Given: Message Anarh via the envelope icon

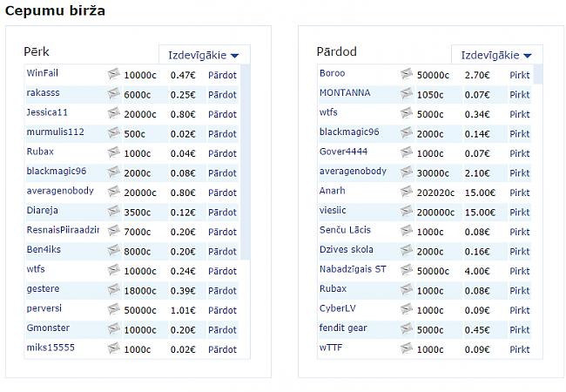Looking at the screenshot, I should coord(407,192).
